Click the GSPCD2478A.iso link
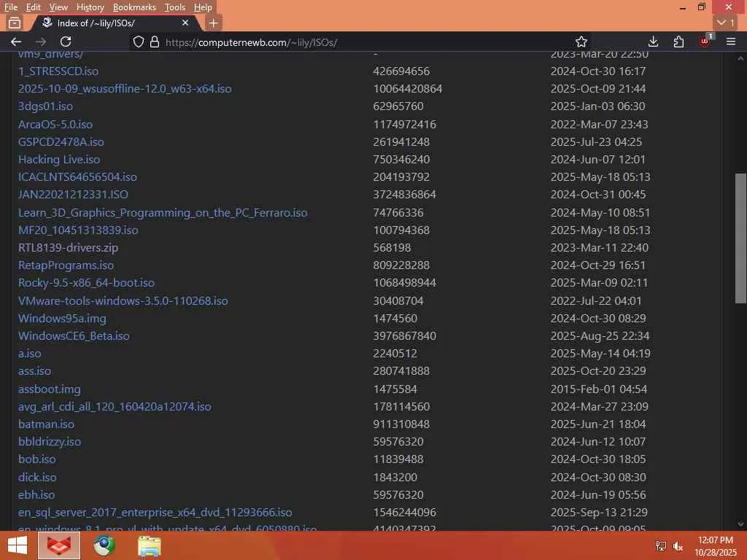Screen dimensions: 747x560 [61, 142]
